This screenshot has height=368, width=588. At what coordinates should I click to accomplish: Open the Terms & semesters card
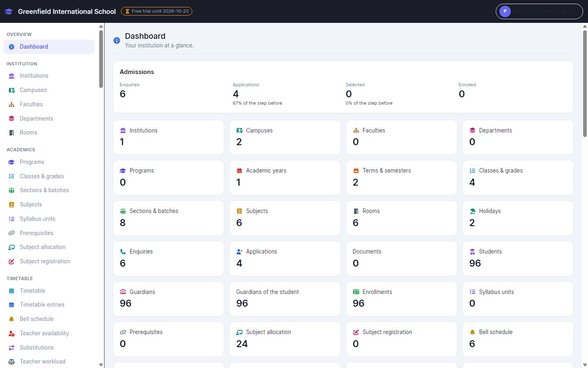coord(401,177)
